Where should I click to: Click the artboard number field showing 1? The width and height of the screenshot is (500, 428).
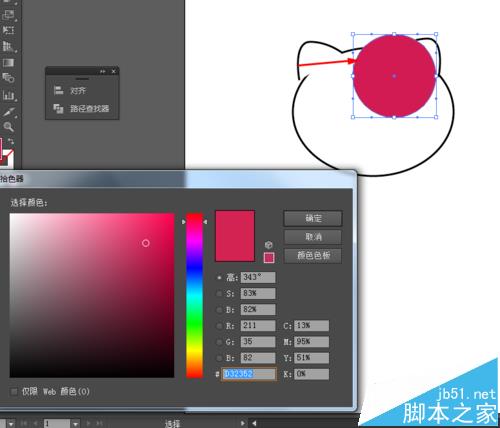57,424
